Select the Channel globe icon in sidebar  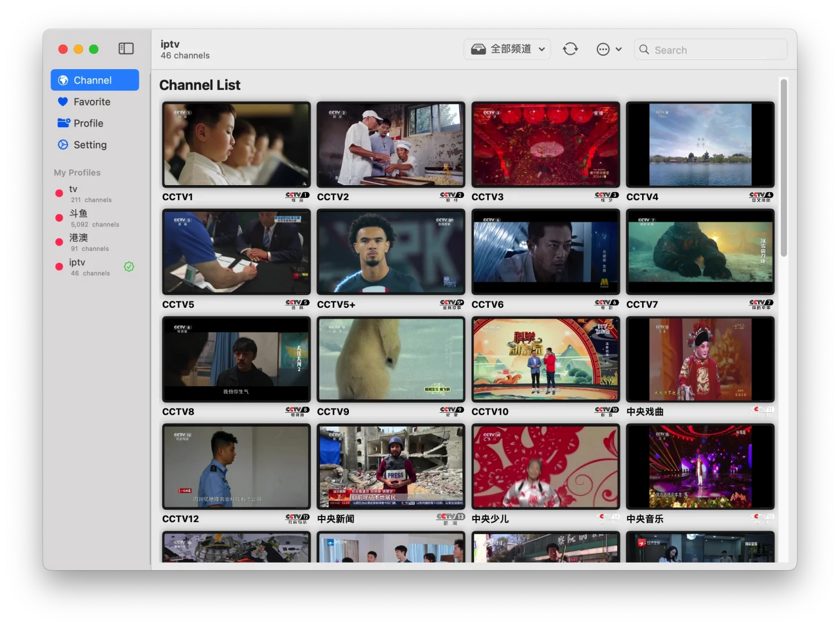64,80
